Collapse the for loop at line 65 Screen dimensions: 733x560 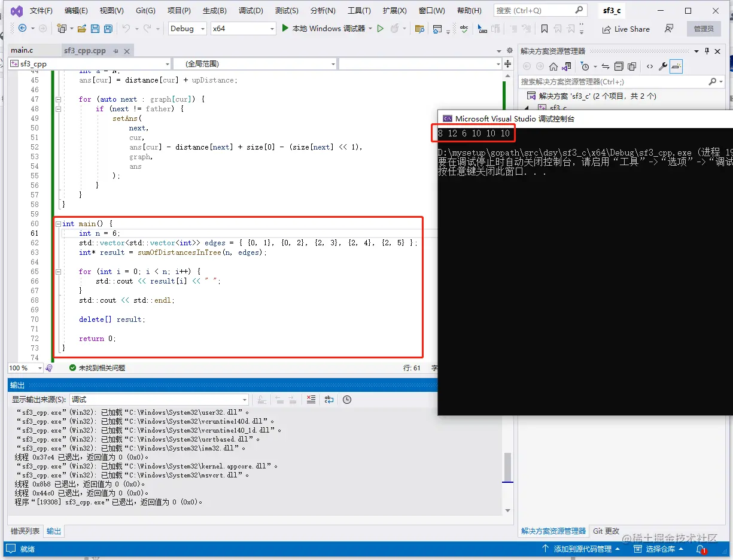pos(58,272)
